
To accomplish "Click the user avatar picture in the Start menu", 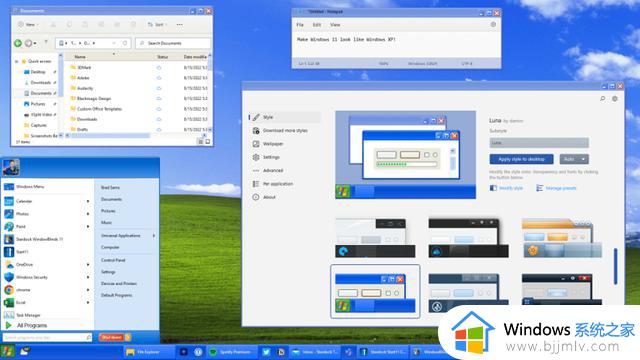I will [11, 167].
